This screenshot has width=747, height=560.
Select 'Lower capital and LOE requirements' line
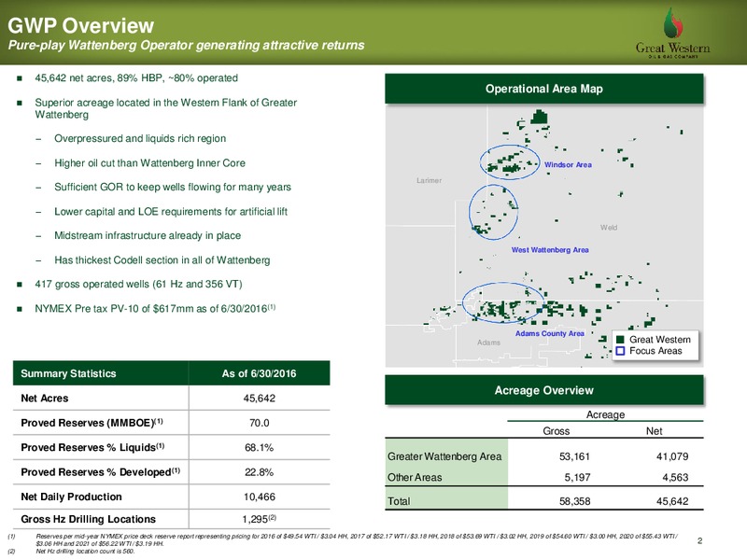click(171, 212)
